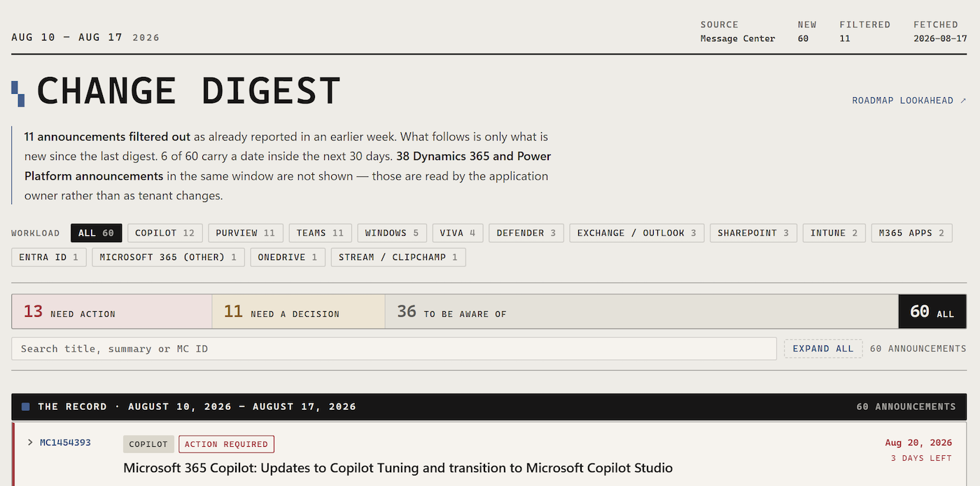Show the 36 To Be Aware Of announcements
Image resolution: width=980 pixels, height=486 pixels.
tap(641, 312)
